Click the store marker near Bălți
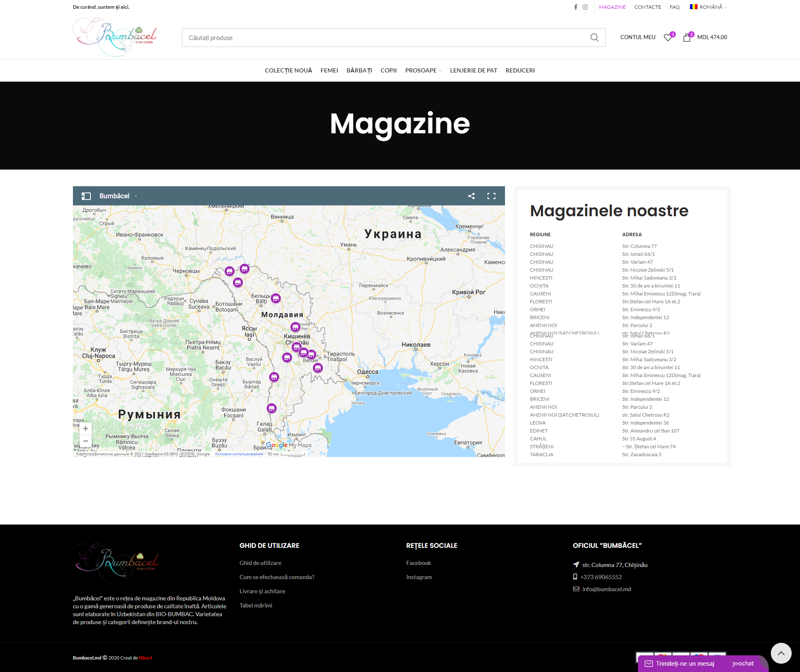The width and height of the screenshot is (800, 672). [276, 298]
